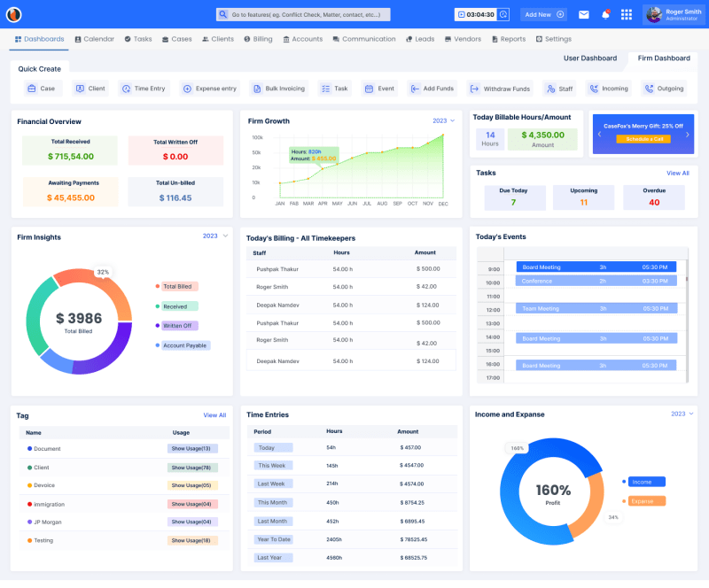Click the notification bell icon
The height and width of the screenshot is (588, 709).
[x=606, y=14]
